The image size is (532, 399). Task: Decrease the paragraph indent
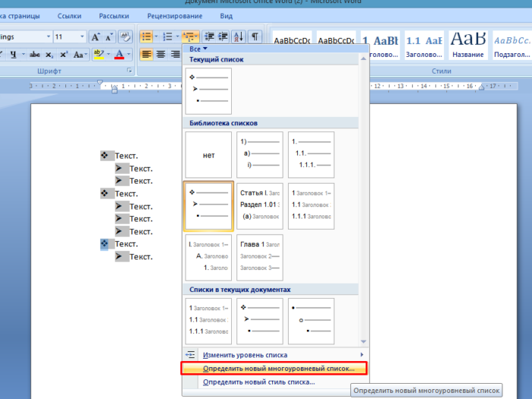click(x=209, y=36)
